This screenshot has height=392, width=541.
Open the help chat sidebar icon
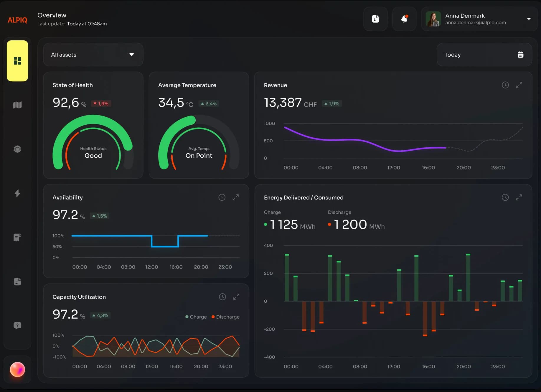pyautogui.click(x=17, y=326)
